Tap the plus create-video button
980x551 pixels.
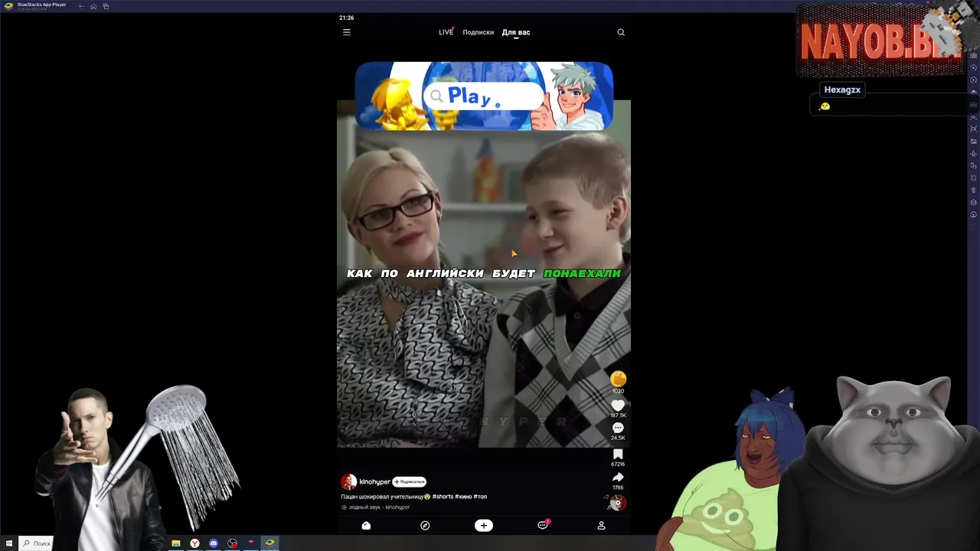483,526
